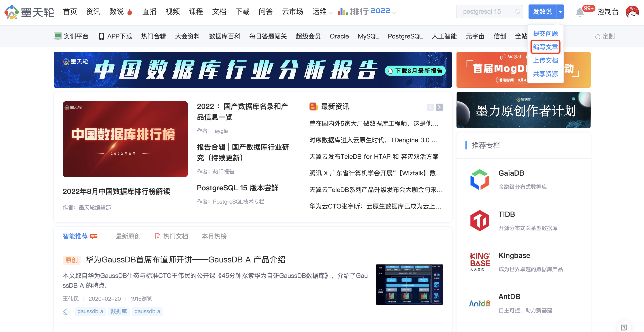This screenshot has width=644, height=332.
Task: Switch to the 本月热榜 tab
Action: coord(214,236)
